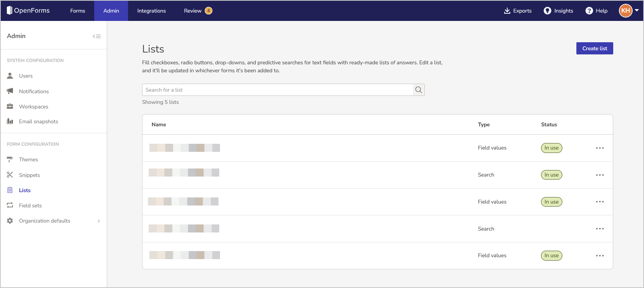Click the Themes paint roller icon
The width and height of the screenshot is (644, 288).
(10, 159)
